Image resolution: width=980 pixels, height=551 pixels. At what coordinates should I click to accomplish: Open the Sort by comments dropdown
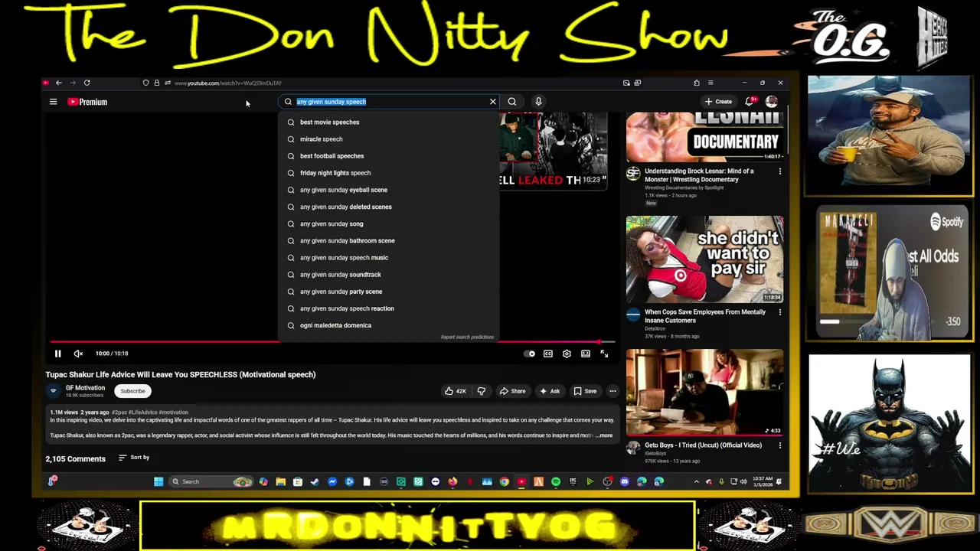click(134, 458)
